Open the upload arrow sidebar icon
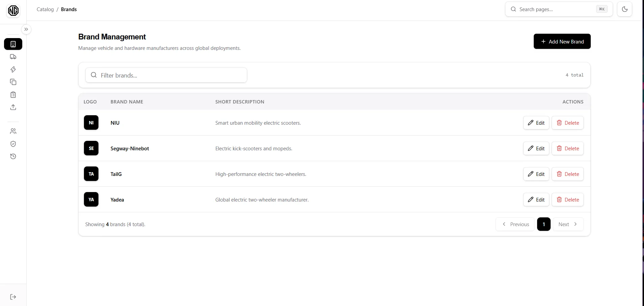 pyautogui.click(x=13, y=107)
